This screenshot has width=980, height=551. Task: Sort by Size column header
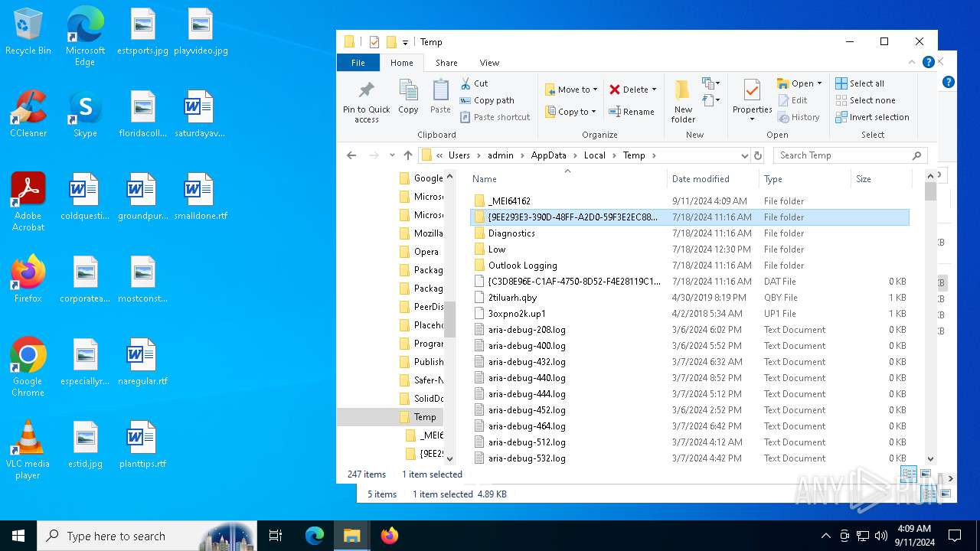tap(881, 179)
